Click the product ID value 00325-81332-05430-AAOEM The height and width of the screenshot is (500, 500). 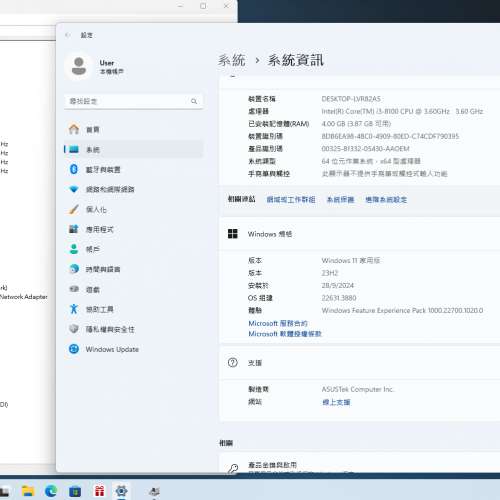[x=365, y=149]
